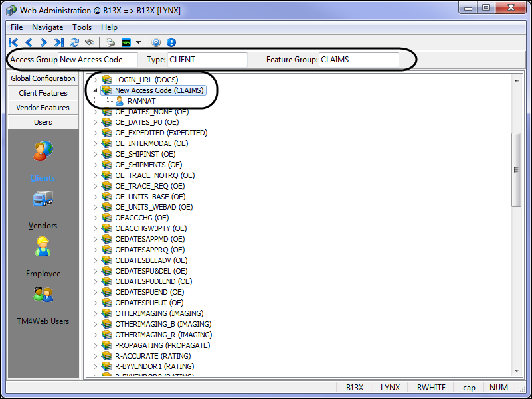The image size is (532, 399).
Task: Open the File menu
Action: [17, 27]
